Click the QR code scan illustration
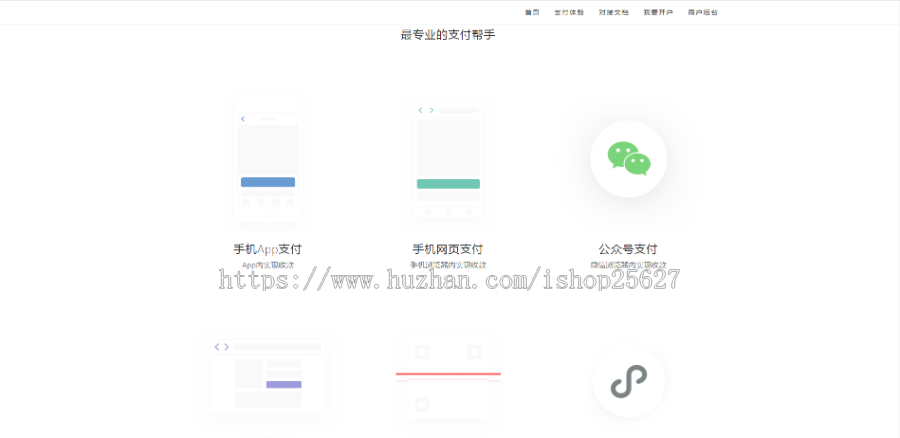Image resolution: width=900 pixels, height=438 pixels. point(448,376)
